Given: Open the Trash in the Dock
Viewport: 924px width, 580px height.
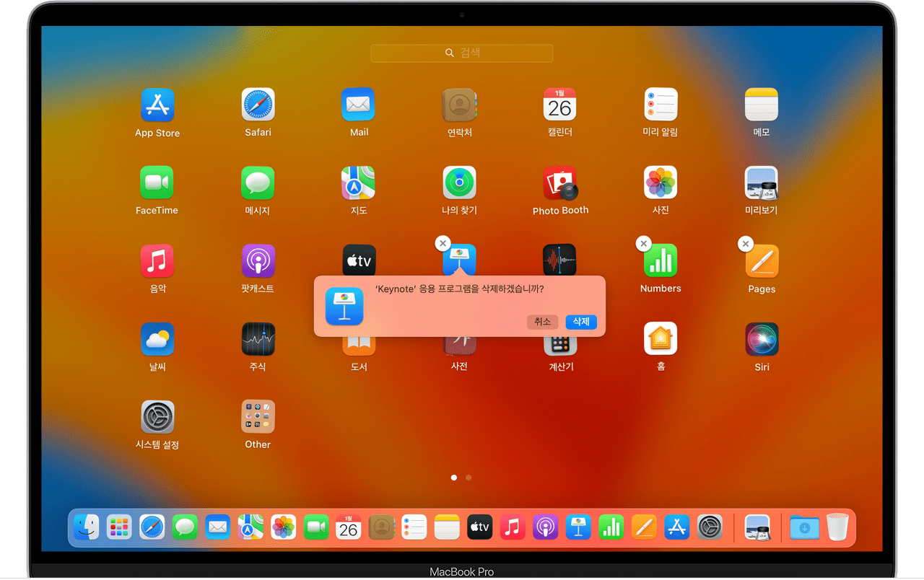Looking at the screenshot, I should (x=837, y=527).
